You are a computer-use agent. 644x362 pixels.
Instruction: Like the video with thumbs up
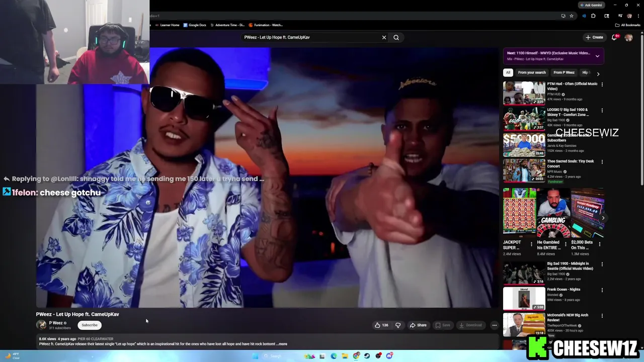click(x=381, y=325)
